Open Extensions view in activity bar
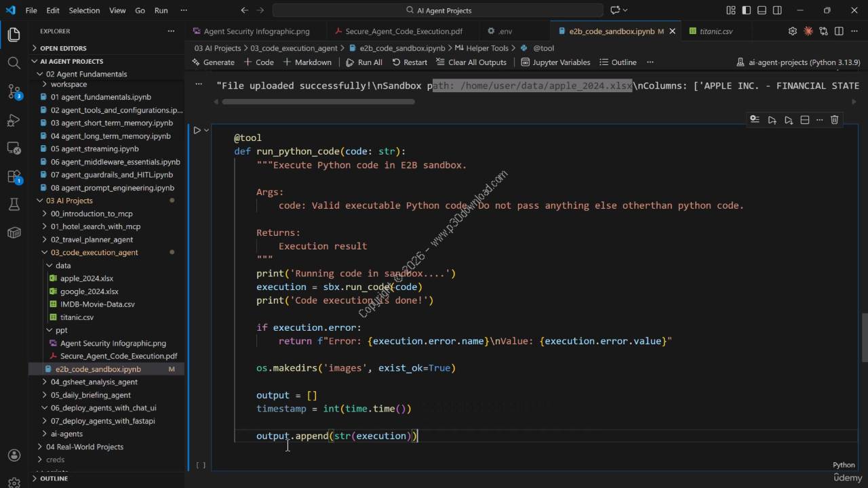This screenshot has width=868, height=488. point(14,176)
